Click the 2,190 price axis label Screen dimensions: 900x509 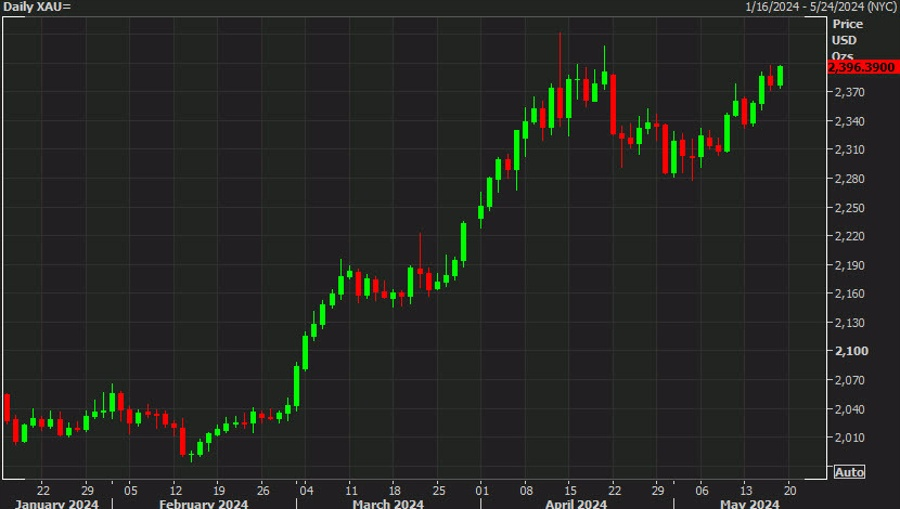pos(849,265)
